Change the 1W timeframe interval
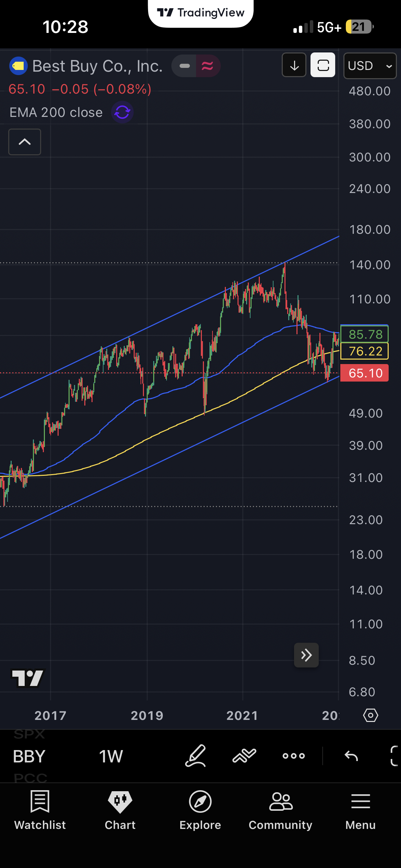Screen dimensions: 401x868 111,756
